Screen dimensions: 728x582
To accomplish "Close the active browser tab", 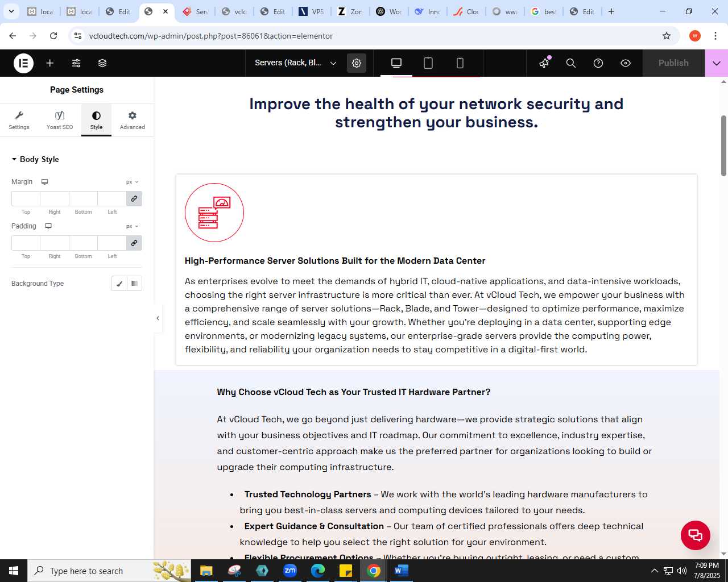I will [x=166, y=11].
